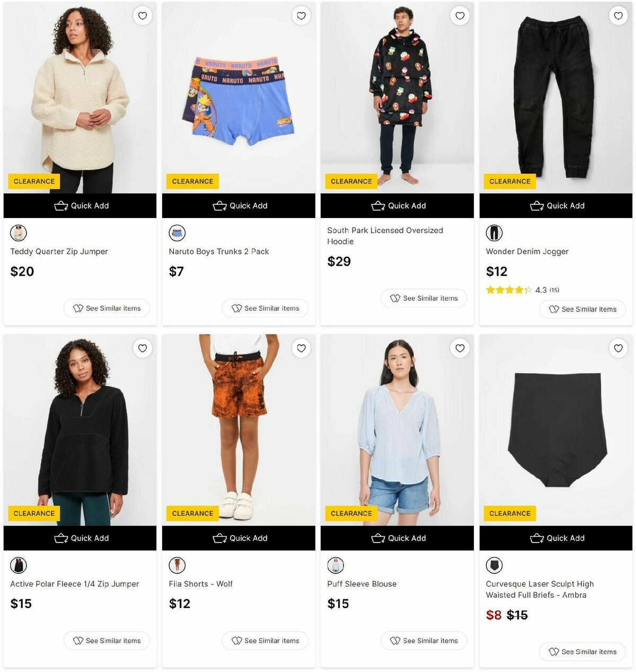The image size is (636, 672).
Task: Click heart icon on Fila Shorts Wolf
Action: [x=301, y=348]
